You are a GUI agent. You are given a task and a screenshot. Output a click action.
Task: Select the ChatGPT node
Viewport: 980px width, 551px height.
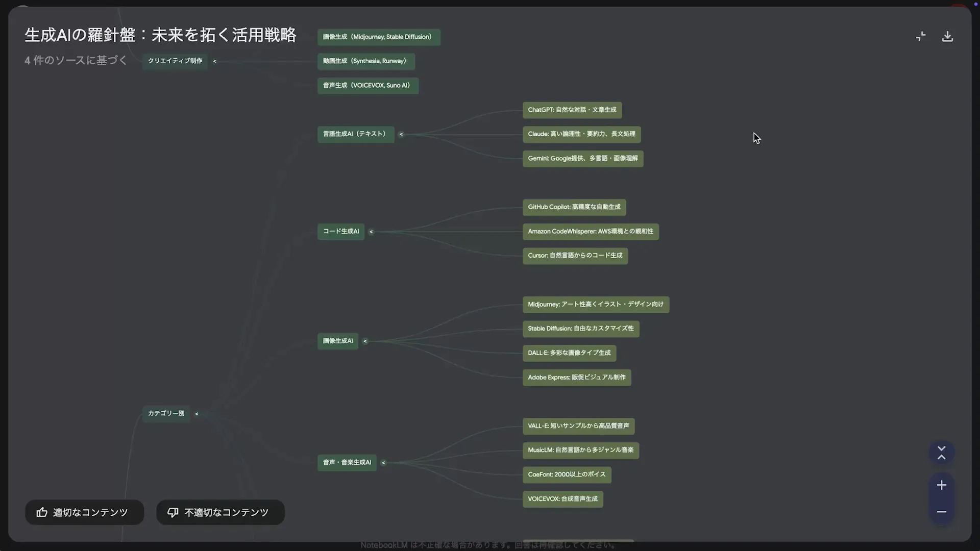[x=571, y=110]
